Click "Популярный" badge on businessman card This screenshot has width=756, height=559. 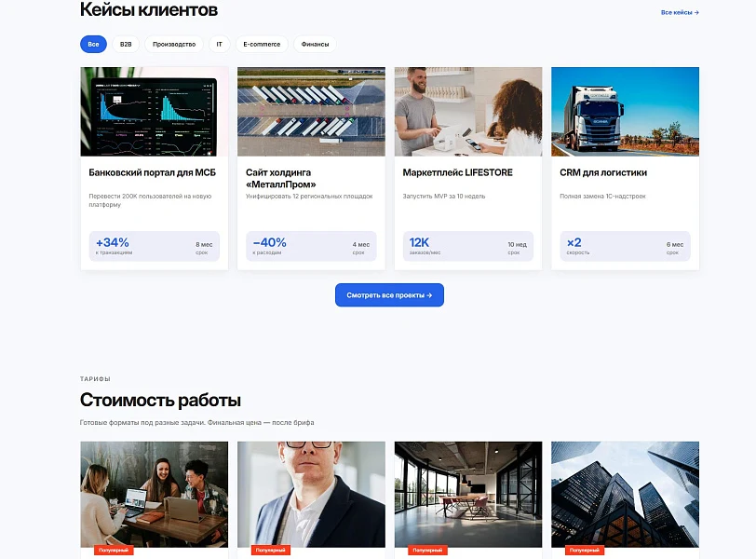271,550
